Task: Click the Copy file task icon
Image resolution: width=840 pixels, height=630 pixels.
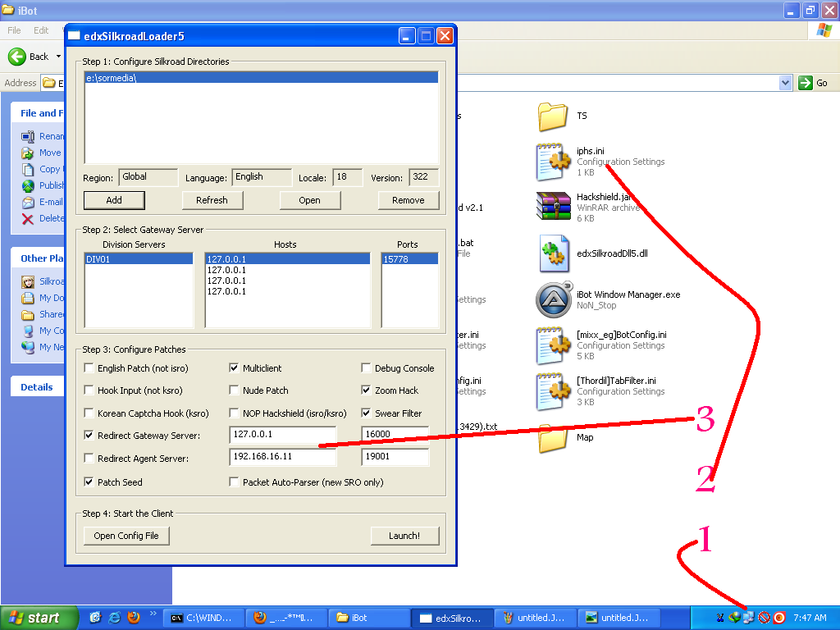Action: (28, 169)
